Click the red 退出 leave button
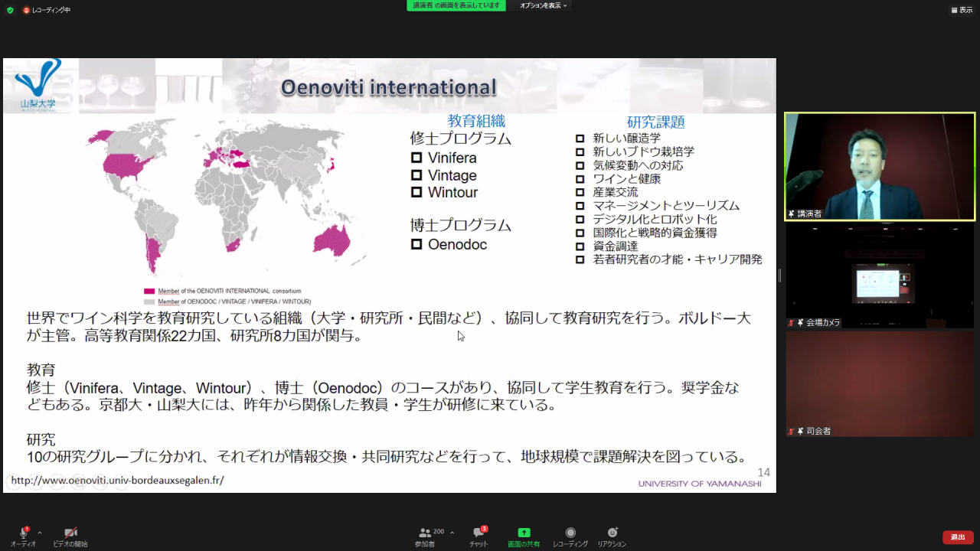The height and width of the screenshot is (551, 980). pyautogui.click(x=958, y=537)
